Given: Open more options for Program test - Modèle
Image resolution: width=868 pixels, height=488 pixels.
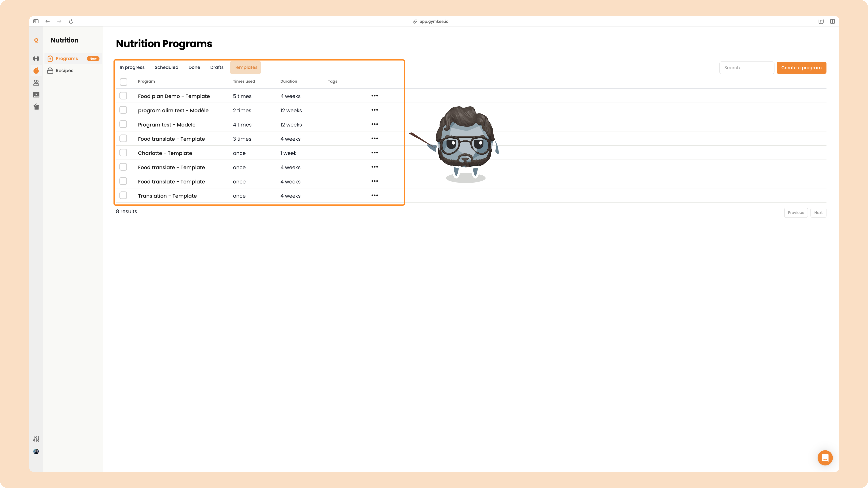Looking at the screenshot, I should 374,124.
